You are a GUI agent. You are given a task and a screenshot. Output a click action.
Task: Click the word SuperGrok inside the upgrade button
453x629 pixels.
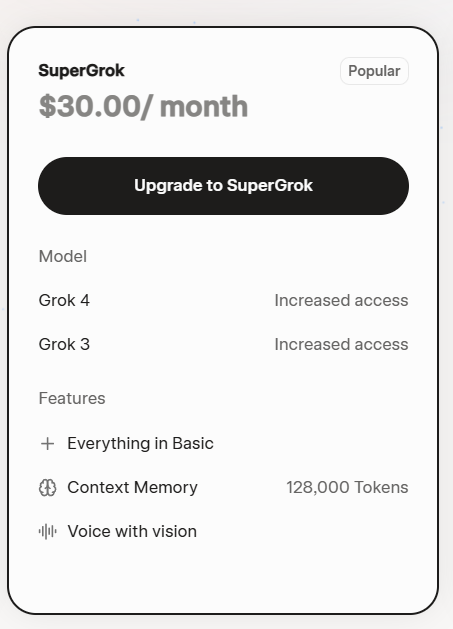coord(270,185)
